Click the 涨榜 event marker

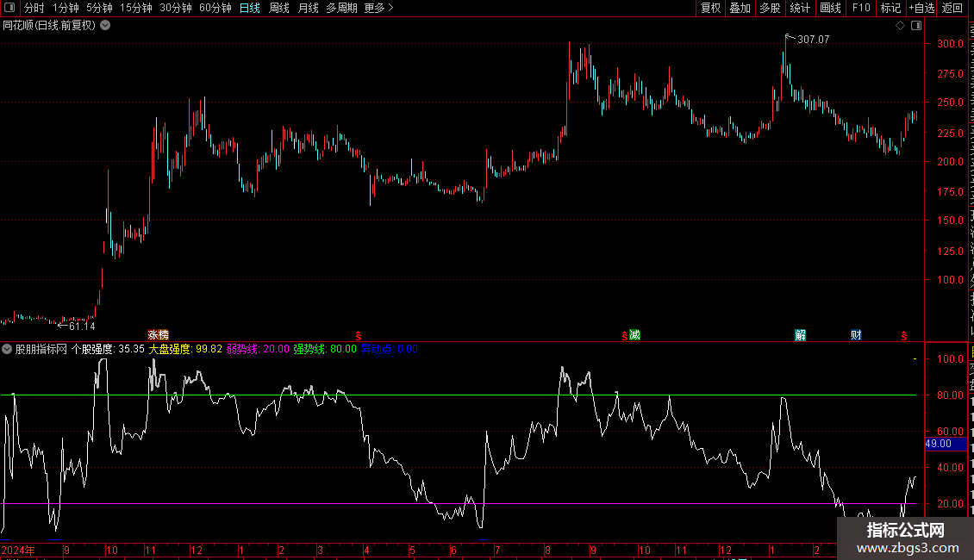(158, 335)
